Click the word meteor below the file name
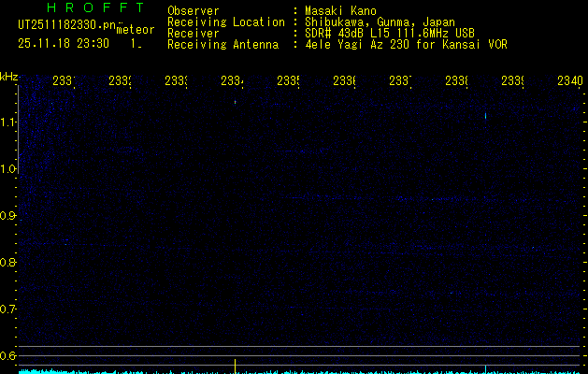The height and width of the screenshot is (374, 588). point(136,30)
